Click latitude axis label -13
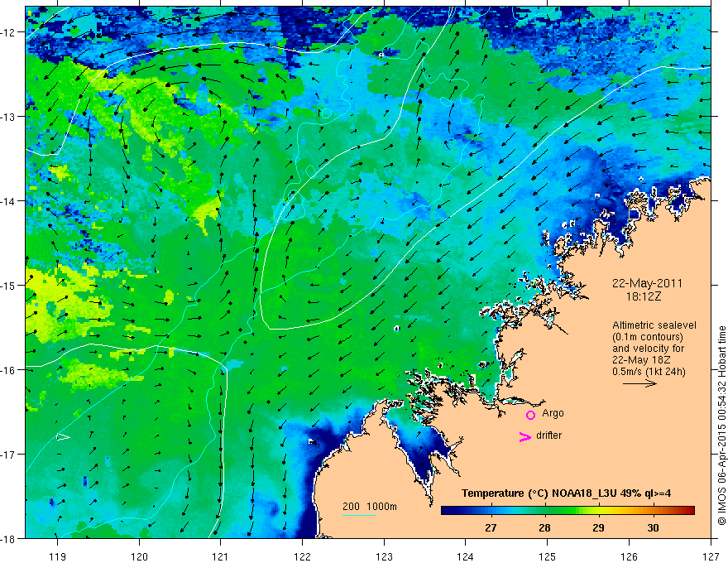The height and width of the screenshot is (563, 728). click(x=9, y=117)
